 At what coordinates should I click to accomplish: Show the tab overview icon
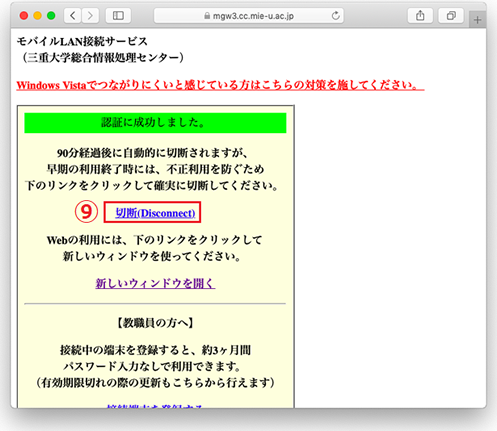point(451,15)
